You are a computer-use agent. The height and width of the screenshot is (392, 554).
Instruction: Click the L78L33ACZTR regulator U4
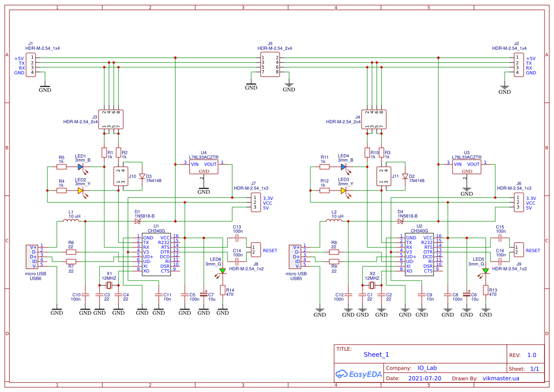(x=203, y=167)
